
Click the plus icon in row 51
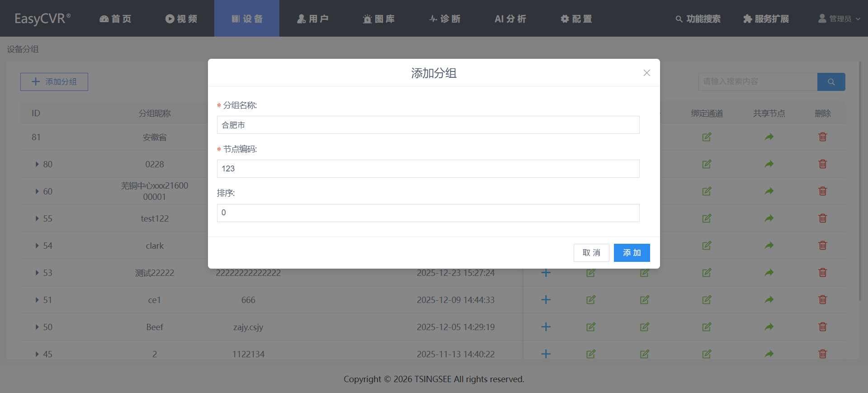[546, 300]
